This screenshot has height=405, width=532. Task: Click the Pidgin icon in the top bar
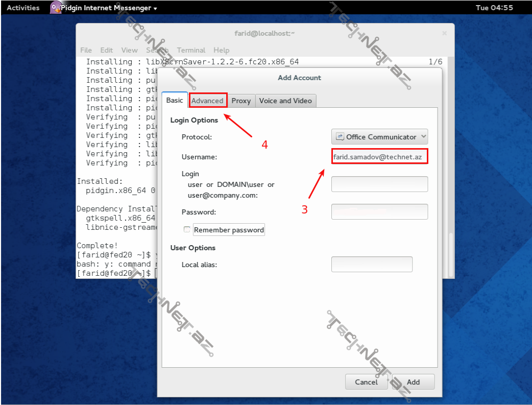pyautogui.click(x=55, y=7)
